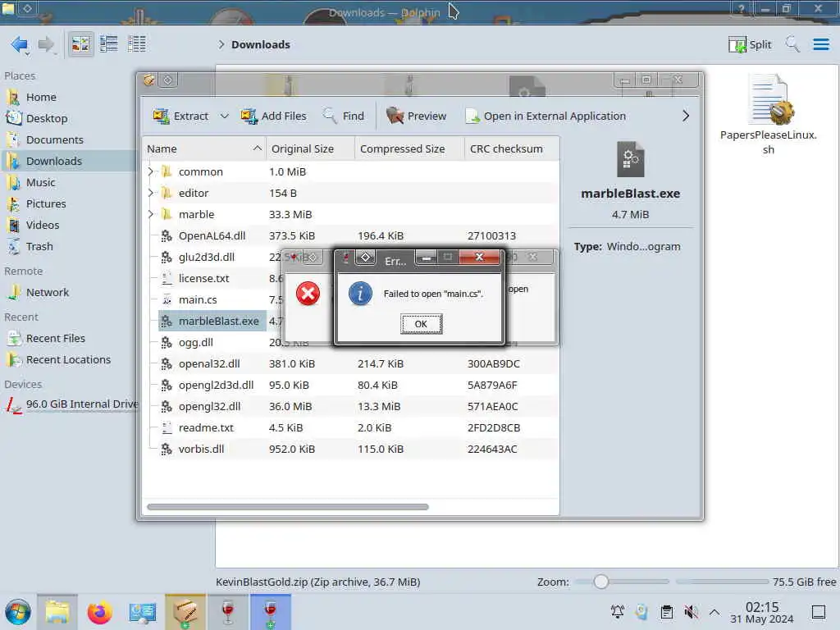Sort by Compressed Size column
The height and width of the screenshot is (630, 840).
(x=410, y=149)
